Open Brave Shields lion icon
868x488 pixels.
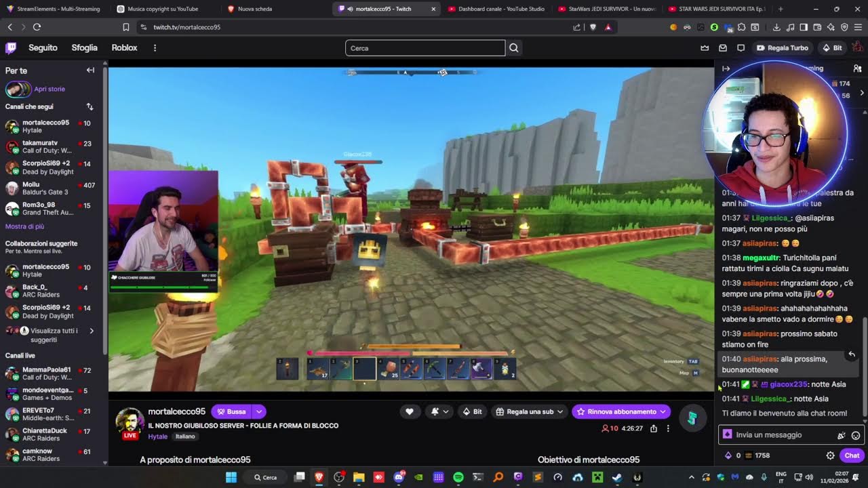pos(593,27)
